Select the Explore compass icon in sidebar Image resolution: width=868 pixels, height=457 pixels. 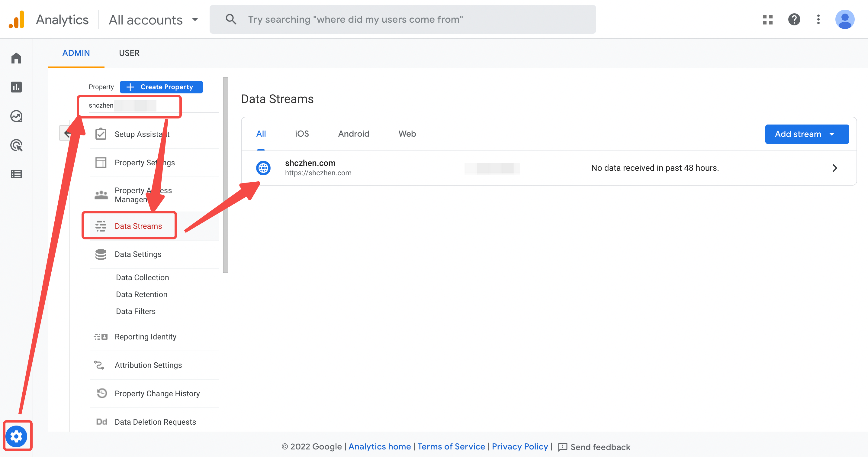pyautogui.click(x=16, y=116)
